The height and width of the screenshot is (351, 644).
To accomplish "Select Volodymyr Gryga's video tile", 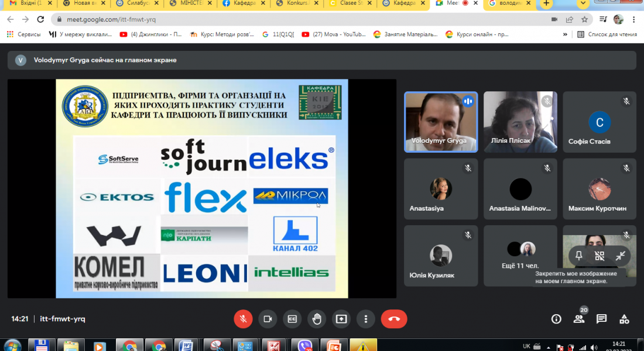I will pyautogui.click(x=440, y=122).
